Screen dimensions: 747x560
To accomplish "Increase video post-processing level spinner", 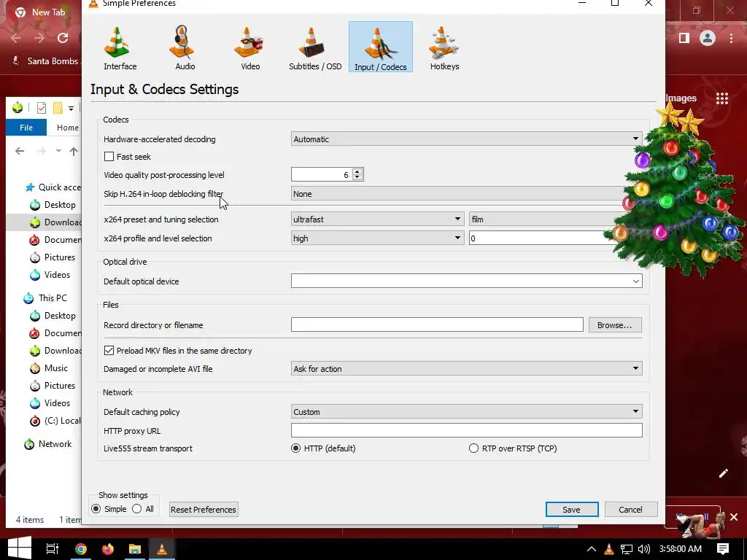I will (x=357, y=171).
